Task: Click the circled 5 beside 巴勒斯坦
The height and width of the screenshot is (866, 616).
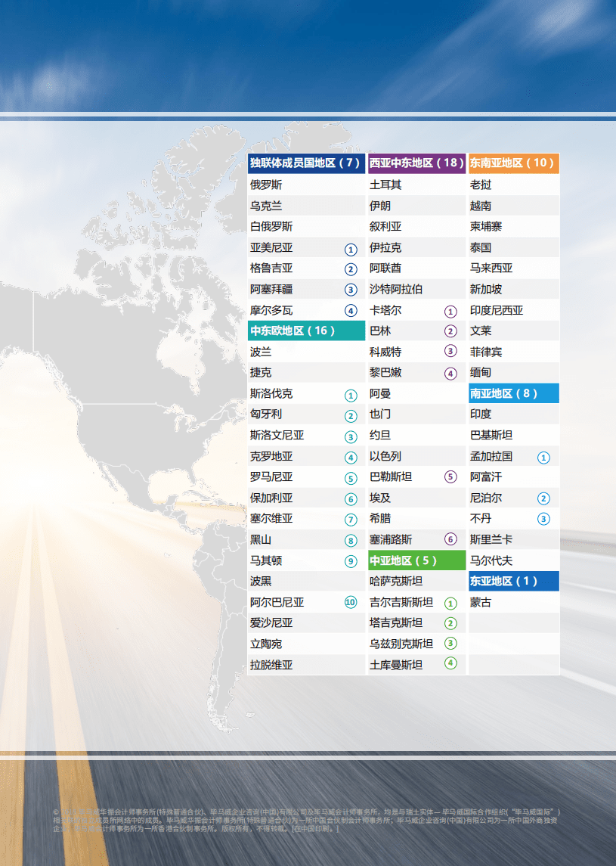Action: click(451, 476)
